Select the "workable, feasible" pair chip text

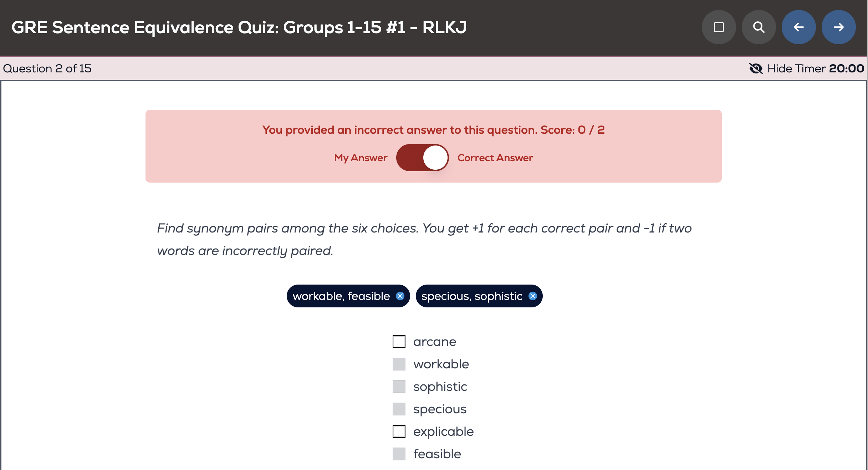341,296
